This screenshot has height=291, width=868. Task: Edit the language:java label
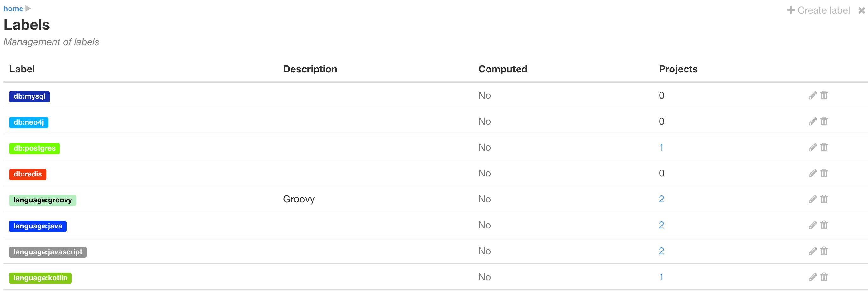tap(813, 225)
